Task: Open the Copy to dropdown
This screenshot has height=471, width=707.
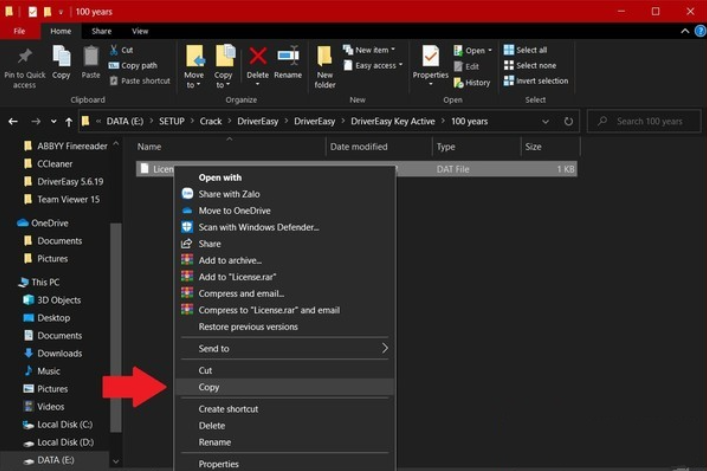Action: [223, 80]
